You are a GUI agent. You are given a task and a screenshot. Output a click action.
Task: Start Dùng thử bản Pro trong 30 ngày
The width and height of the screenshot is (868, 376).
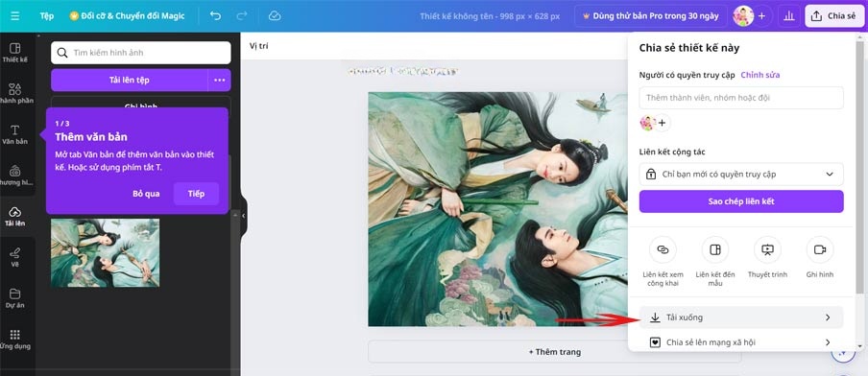(650, 16)
